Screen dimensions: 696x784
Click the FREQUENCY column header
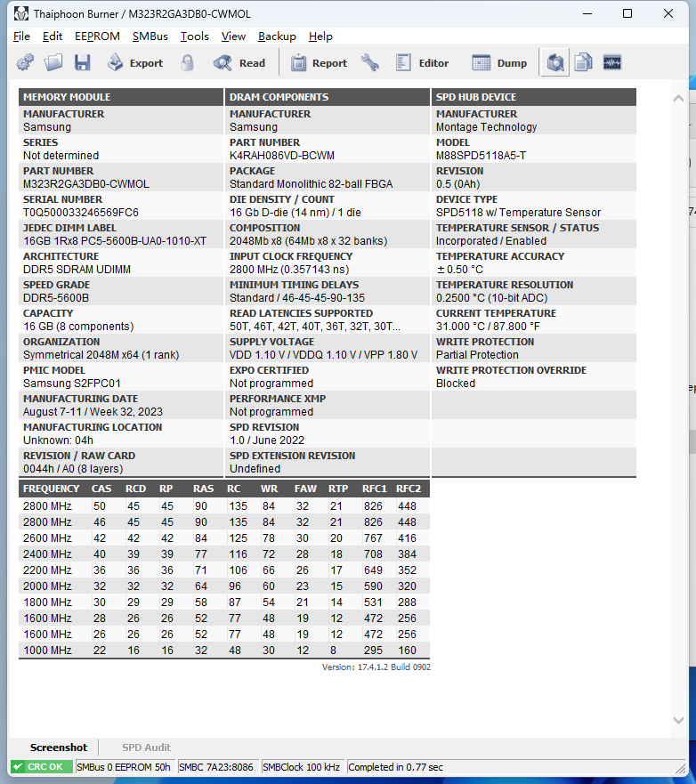(51, 489)
